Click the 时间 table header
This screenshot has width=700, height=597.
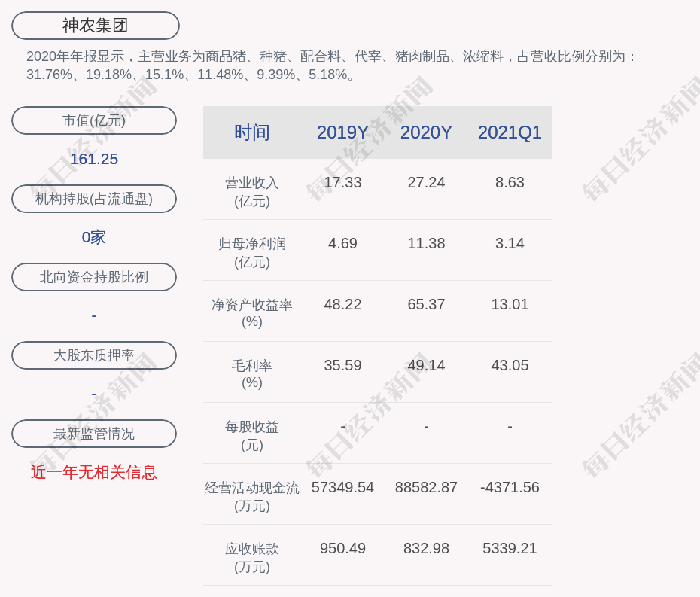pyautogui.click(x=252, y=132)
